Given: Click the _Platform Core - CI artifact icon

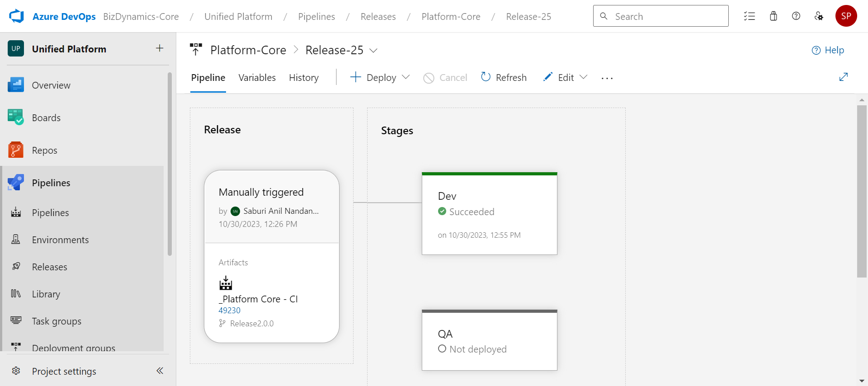Looking at the screenshot, I should point(226,283).
